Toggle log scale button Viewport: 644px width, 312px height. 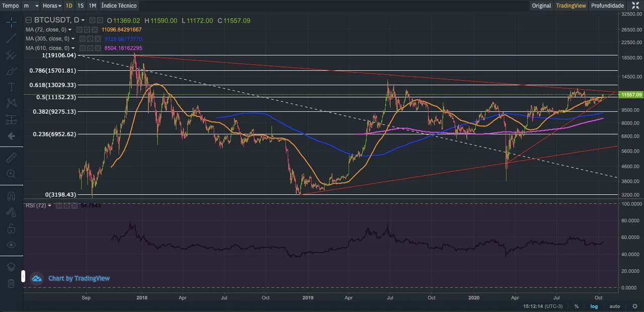594,306
